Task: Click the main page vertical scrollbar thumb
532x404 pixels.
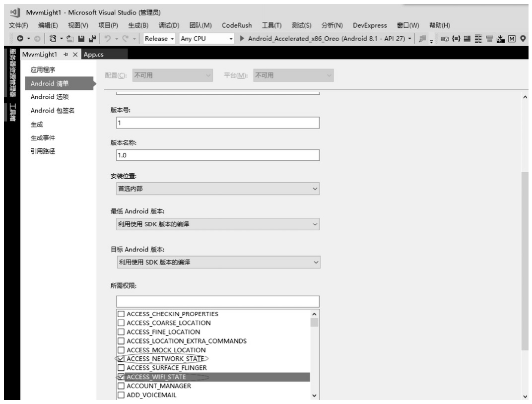Action: (x=525, y=261)
